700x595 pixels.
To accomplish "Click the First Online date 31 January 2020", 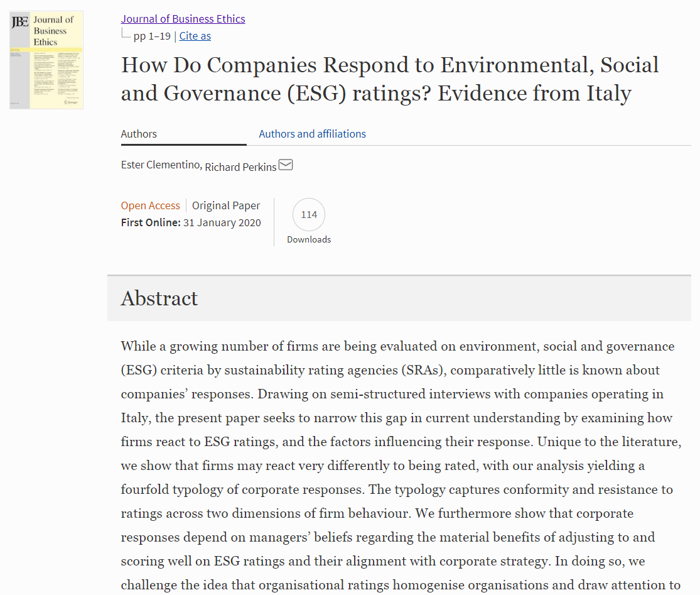I will click(x=222, y=222).
